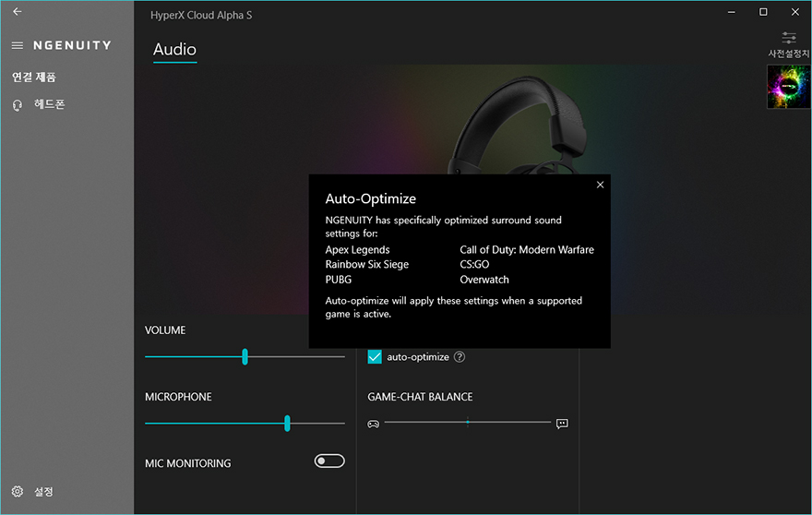The image size is (812, 515).
Task: Toggle the Mic Monitoring switch
Action: click(329, 461)
